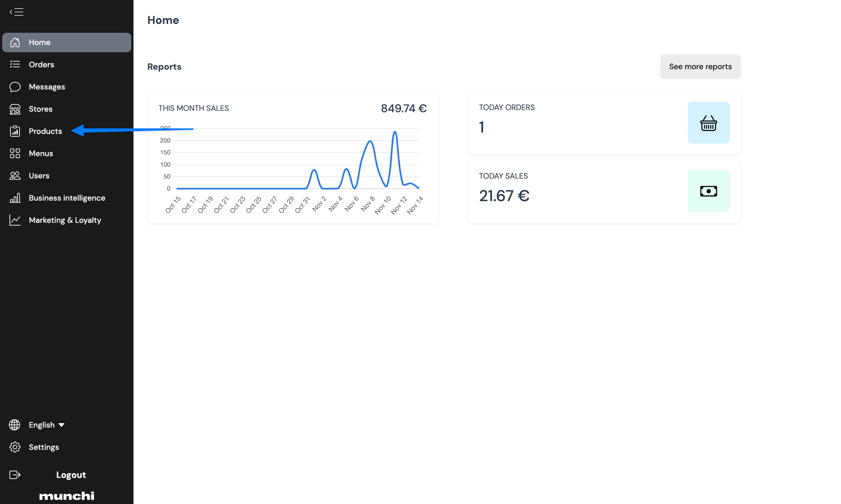Click the munchi logo
The image size is (841, 504).
[67, 496]
